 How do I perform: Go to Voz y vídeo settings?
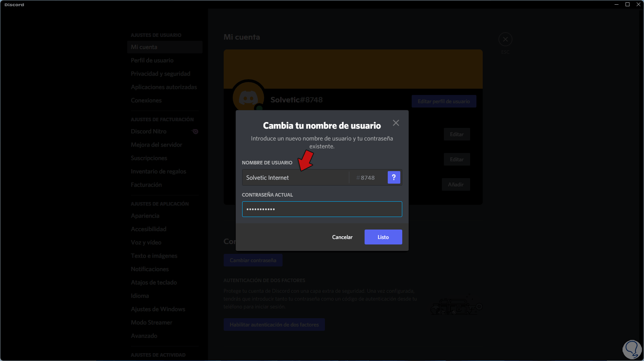click(165, 242)
